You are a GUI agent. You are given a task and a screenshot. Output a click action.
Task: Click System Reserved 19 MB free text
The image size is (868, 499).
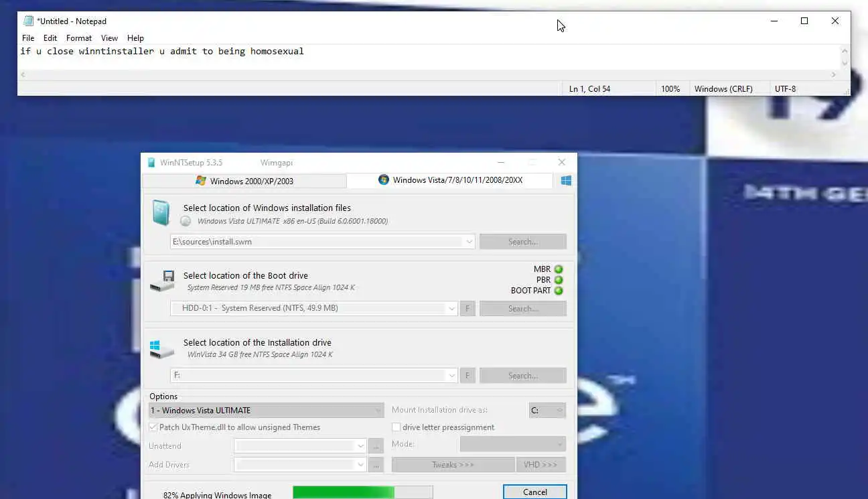pos(271,287)
